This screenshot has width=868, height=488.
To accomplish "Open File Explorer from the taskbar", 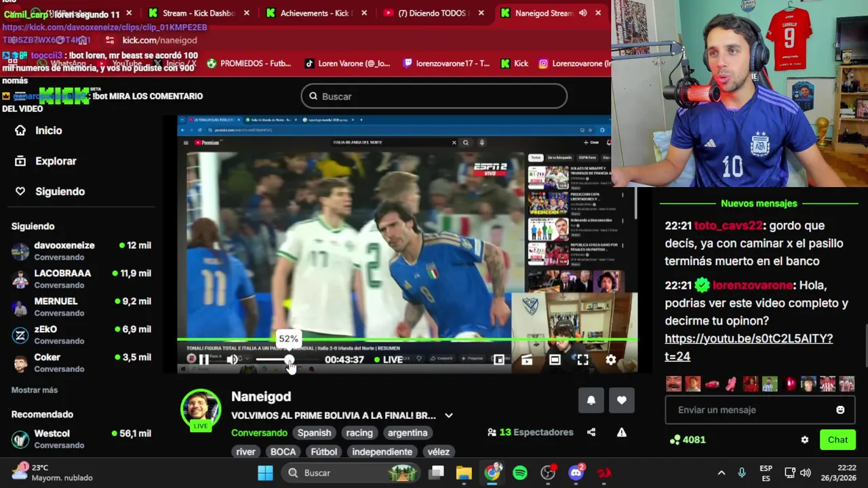I will click(x=464, y=473).
